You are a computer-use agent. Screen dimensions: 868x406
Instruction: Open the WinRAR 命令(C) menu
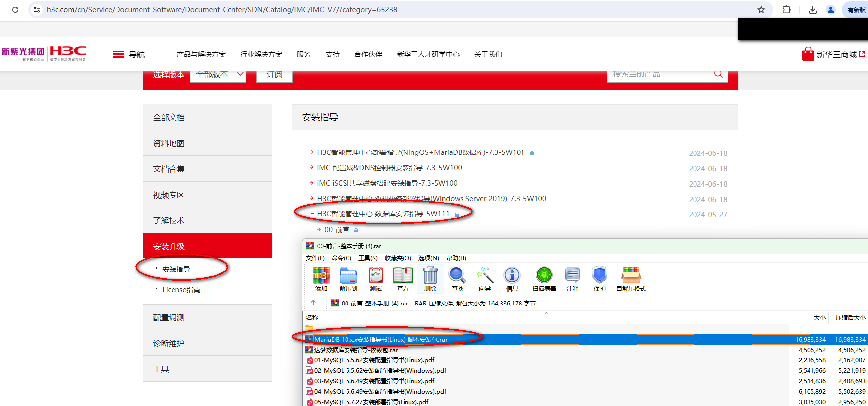(342, 258)
